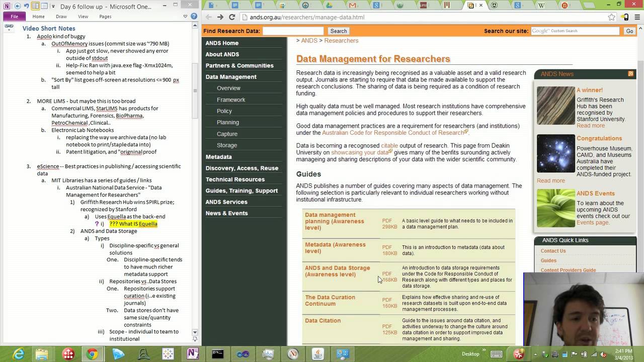The image size is (644, 362).
Task: Switch to the OneNote Draw tab
Action: coord(61,17)
